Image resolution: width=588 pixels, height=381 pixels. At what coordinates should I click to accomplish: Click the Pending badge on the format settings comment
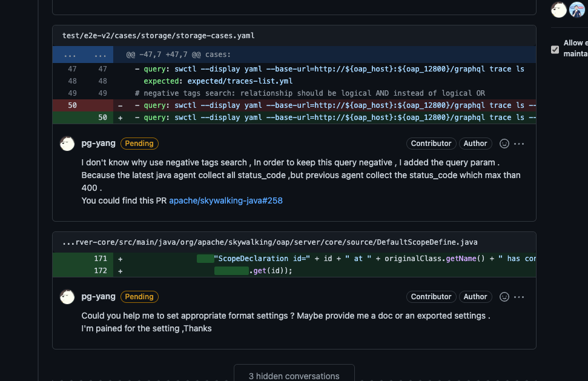[x=139, y=297]
